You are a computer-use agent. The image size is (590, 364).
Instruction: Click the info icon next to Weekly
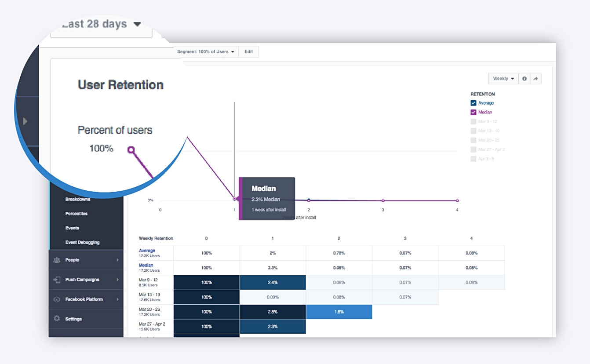tap(524, 79)
